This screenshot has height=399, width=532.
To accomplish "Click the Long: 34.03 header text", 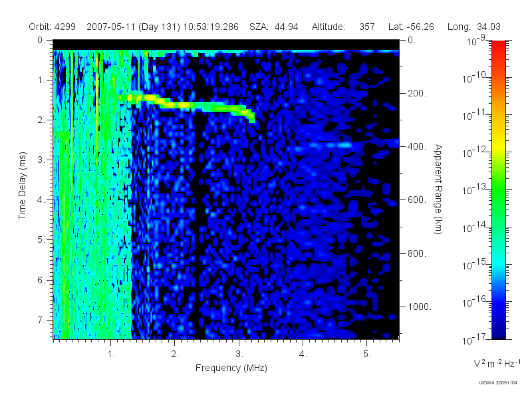I will click(x=473, y=27).
